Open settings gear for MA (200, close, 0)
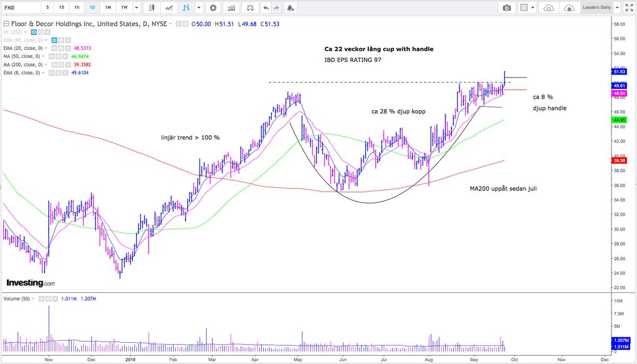This screenshot has height=364, width=637. 61,65
